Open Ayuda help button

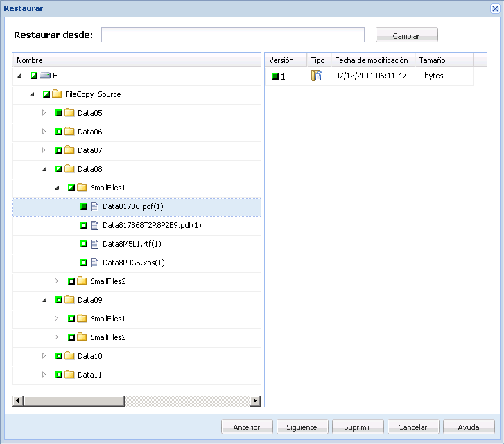pyautogui.click(x=469, y=427)
